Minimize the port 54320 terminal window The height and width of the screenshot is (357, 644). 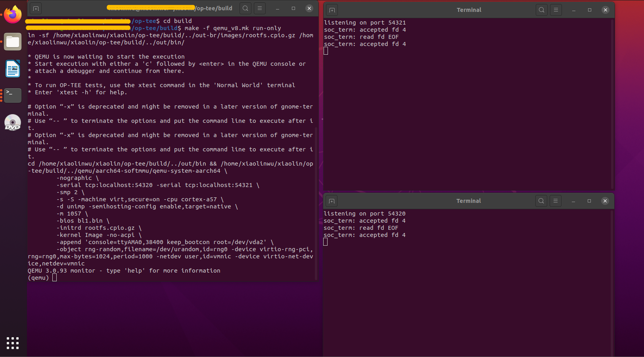573,201
